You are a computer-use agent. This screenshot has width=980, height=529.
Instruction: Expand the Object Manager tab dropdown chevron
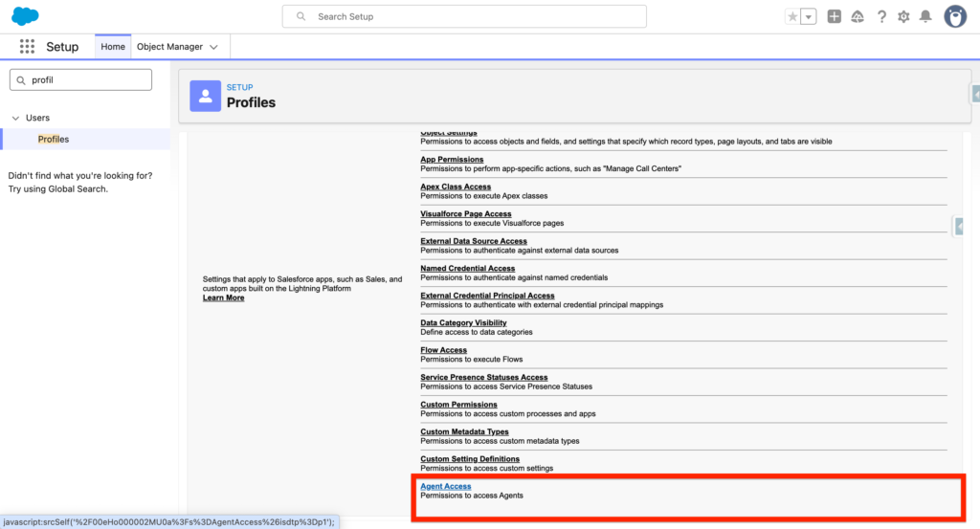coord(213,47)
